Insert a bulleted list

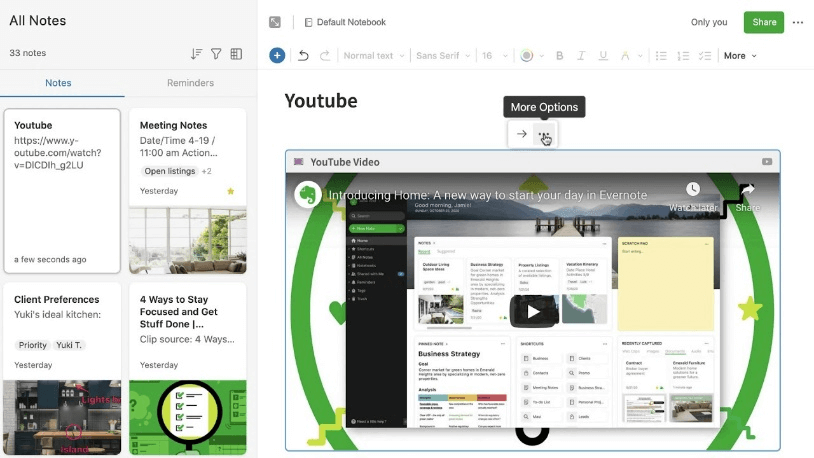pyautogui.click(x=661, y=56)
